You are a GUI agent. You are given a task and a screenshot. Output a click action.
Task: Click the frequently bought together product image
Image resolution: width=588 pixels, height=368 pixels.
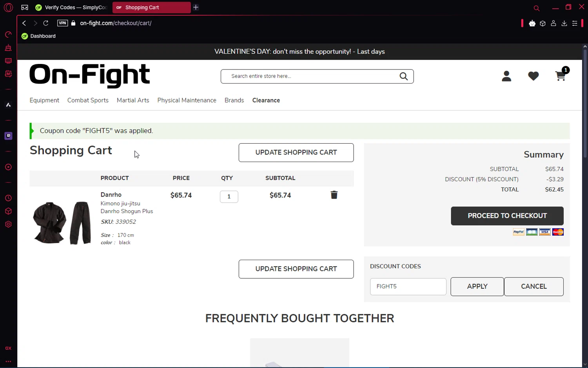pos(299,353)
